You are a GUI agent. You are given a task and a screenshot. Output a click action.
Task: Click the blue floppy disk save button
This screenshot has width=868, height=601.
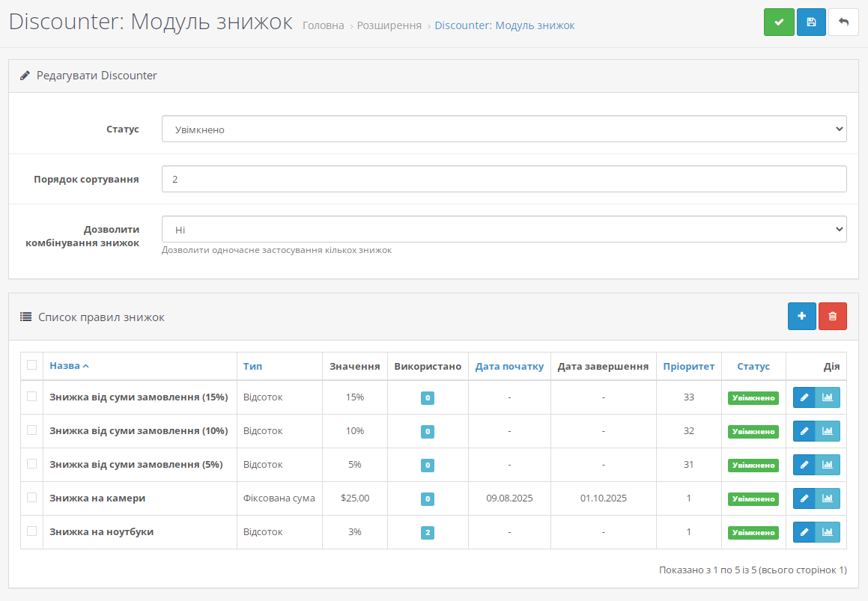811,22
